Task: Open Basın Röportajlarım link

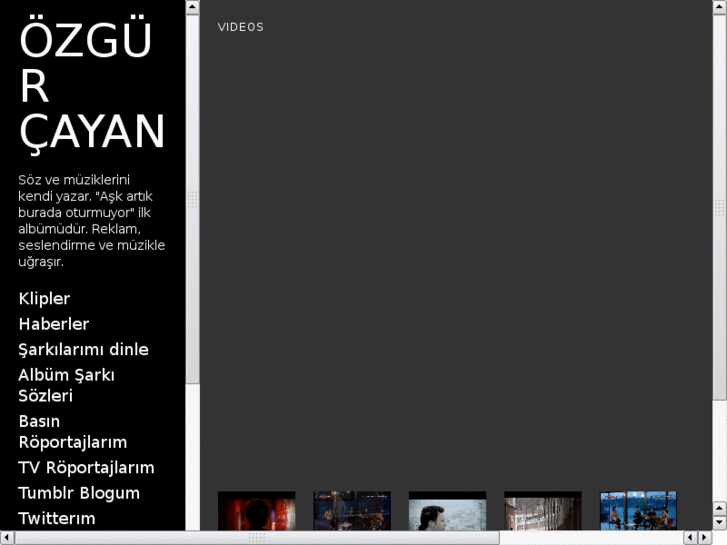Action: pos(73,431)
